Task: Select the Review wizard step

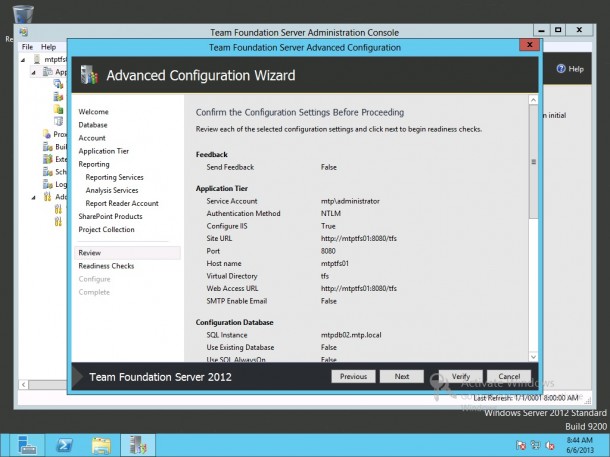Action: [127, 253]
